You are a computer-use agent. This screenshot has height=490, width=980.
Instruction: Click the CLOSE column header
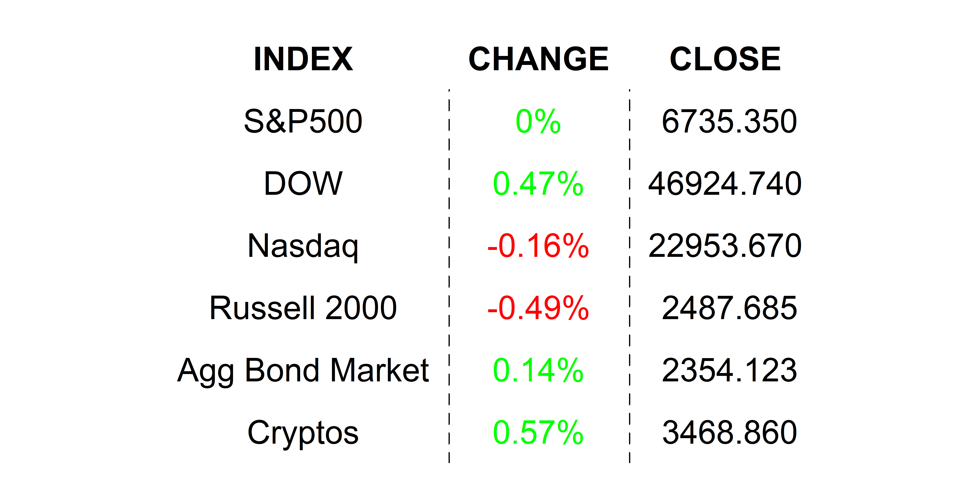click(725, 59)
